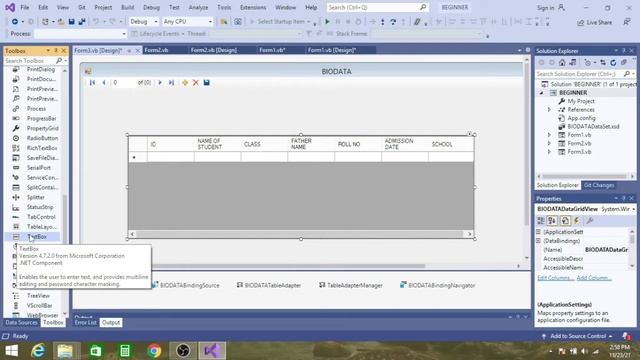640x360 pixels.
Task: Switch to the Git Changes tab
Action: click(x=599, y=185)
